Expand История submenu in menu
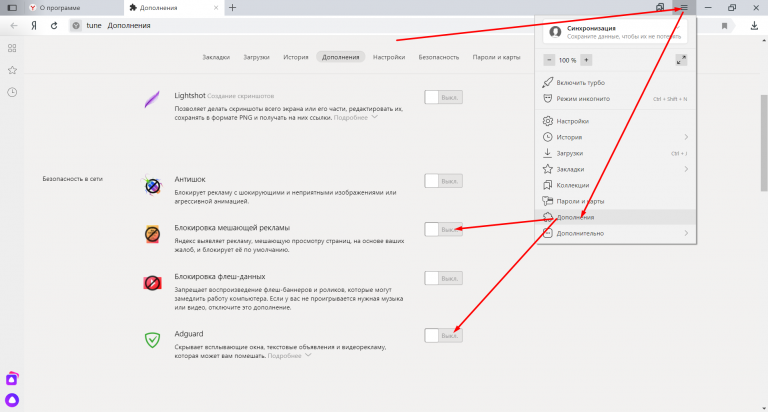 click(x=686, y=137)
